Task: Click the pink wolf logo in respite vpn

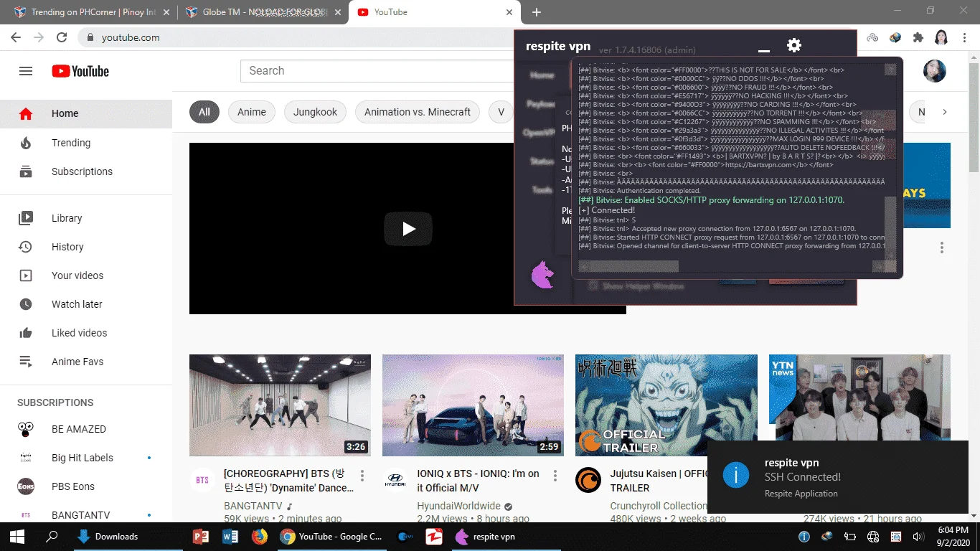Action: point(543,274)
